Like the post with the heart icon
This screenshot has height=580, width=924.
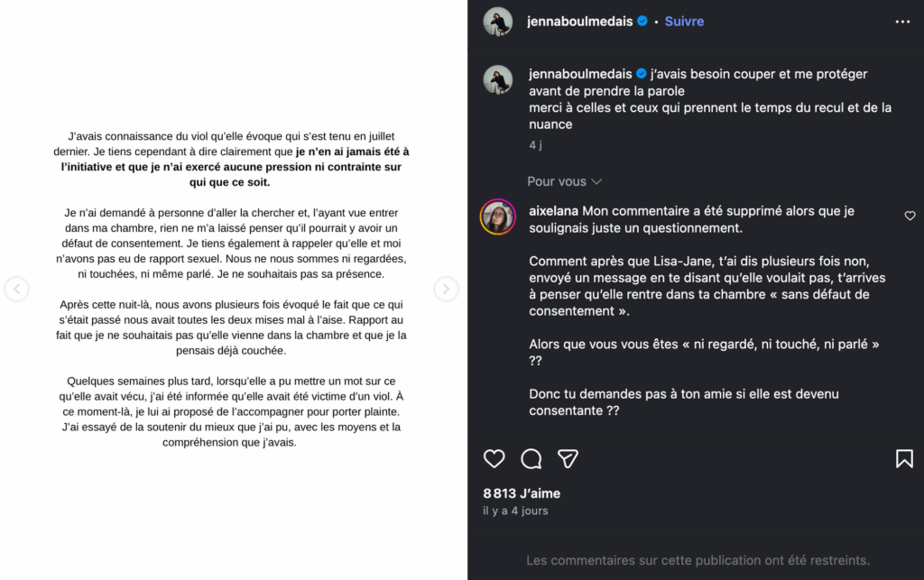tap(494, 459)
